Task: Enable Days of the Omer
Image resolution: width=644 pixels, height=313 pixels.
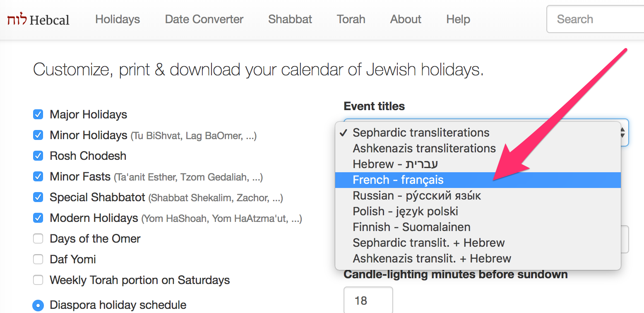Action: 38,238
